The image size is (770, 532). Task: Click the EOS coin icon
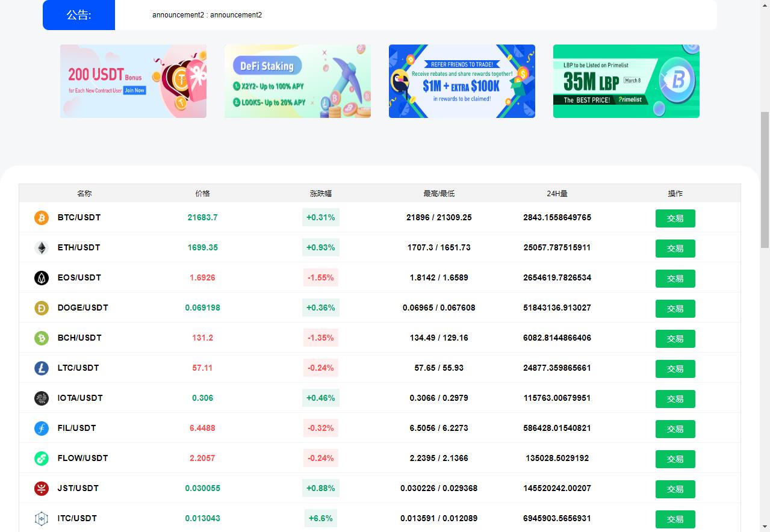42,277
